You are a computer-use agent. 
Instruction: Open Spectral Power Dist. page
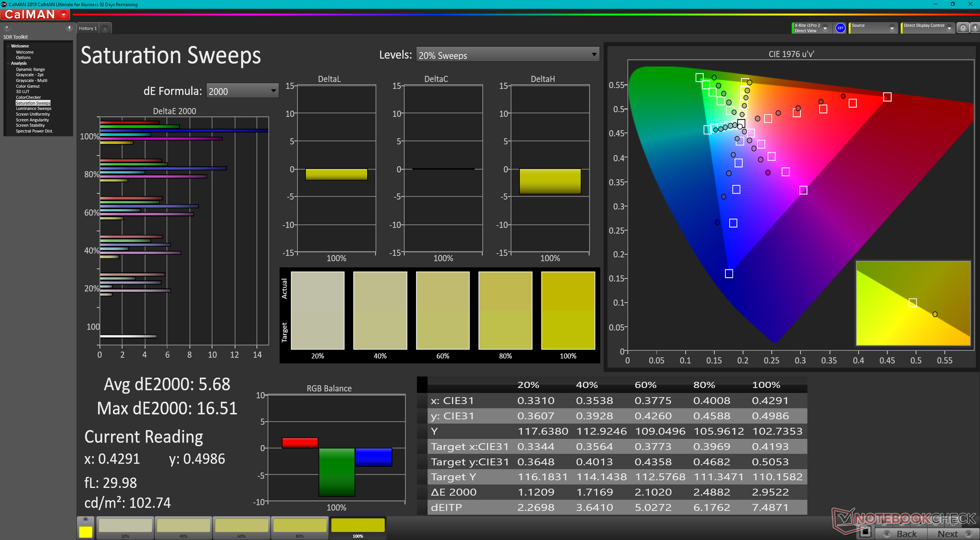[34, 131]
